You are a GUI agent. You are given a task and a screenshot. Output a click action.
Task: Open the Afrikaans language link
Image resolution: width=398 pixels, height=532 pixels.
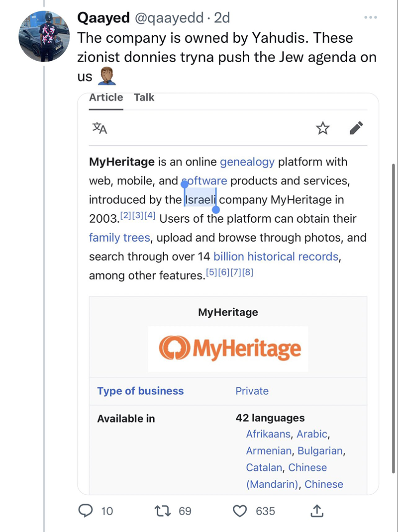pyautogui.click(x=268, y=434)
